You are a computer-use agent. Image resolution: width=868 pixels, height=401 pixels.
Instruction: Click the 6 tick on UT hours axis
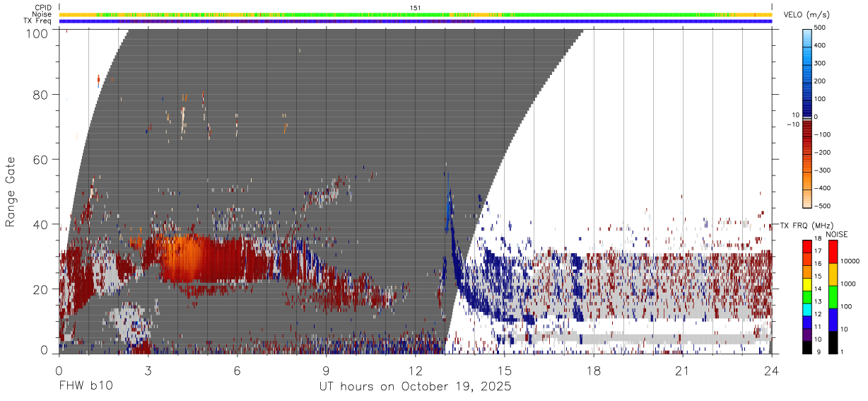point(237,369)
